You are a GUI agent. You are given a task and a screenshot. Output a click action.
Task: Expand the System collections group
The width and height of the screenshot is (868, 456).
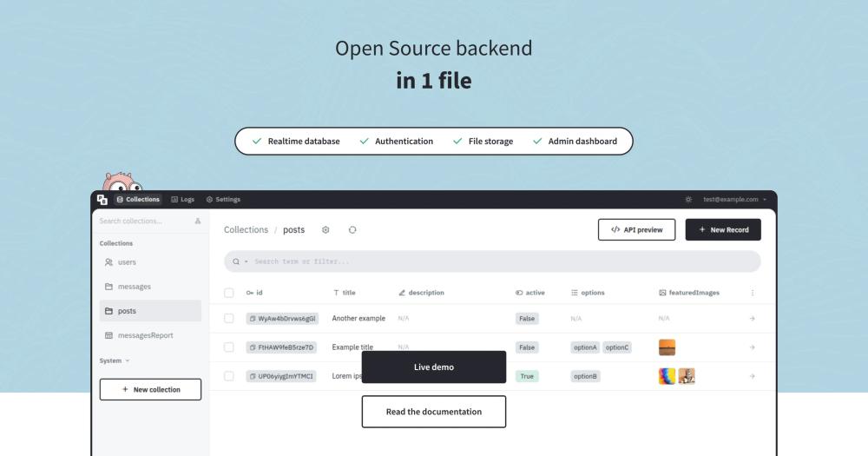pyautogui.click(x=115, y=360)
